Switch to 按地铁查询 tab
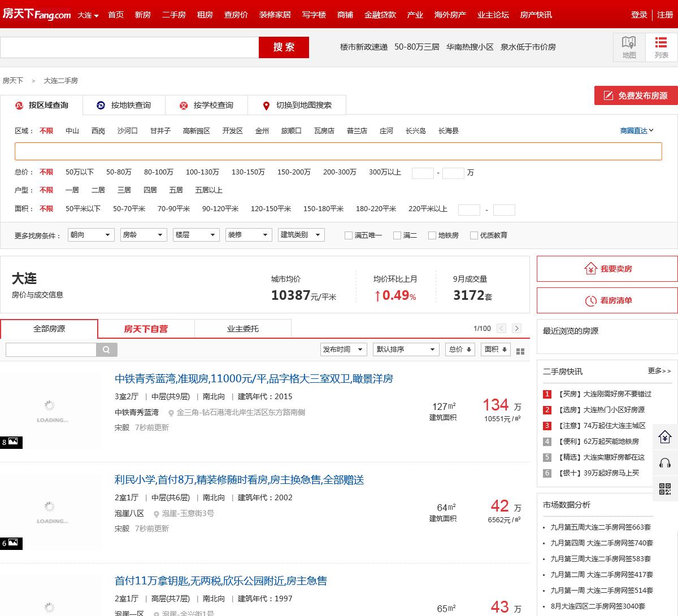 pyautogui.click(x=124, y=106)
